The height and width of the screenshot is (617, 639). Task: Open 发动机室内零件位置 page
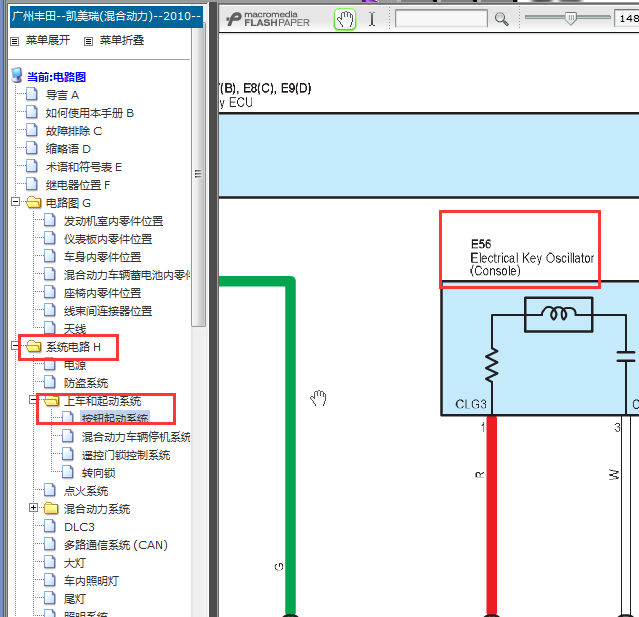click(x=113, y=221)
